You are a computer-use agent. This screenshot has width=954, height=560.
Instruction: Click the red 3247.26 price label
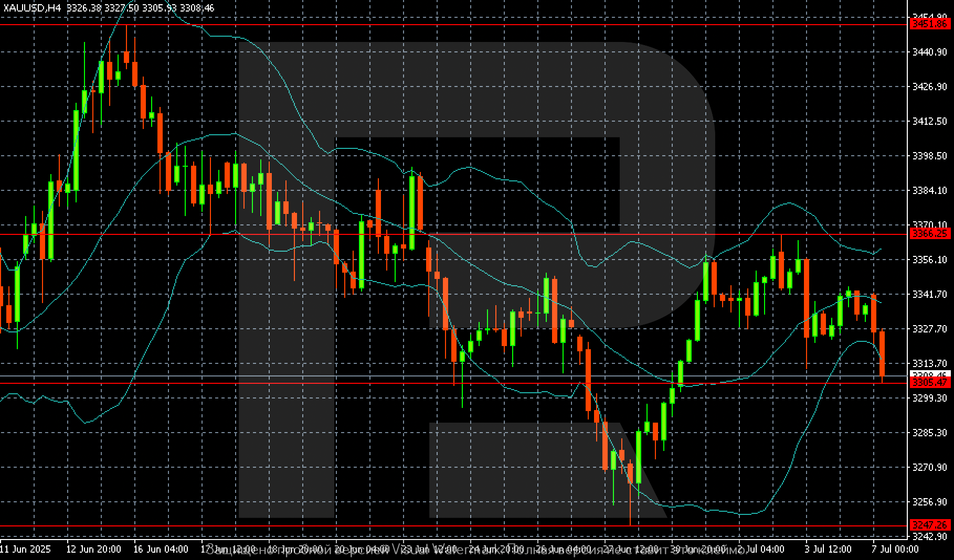929,525
